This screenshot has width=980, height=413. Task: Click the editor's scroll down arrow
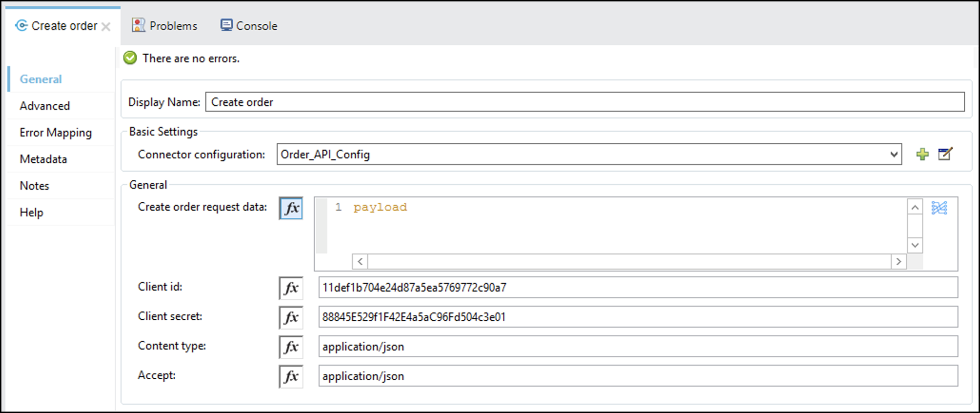pos(915,245)
